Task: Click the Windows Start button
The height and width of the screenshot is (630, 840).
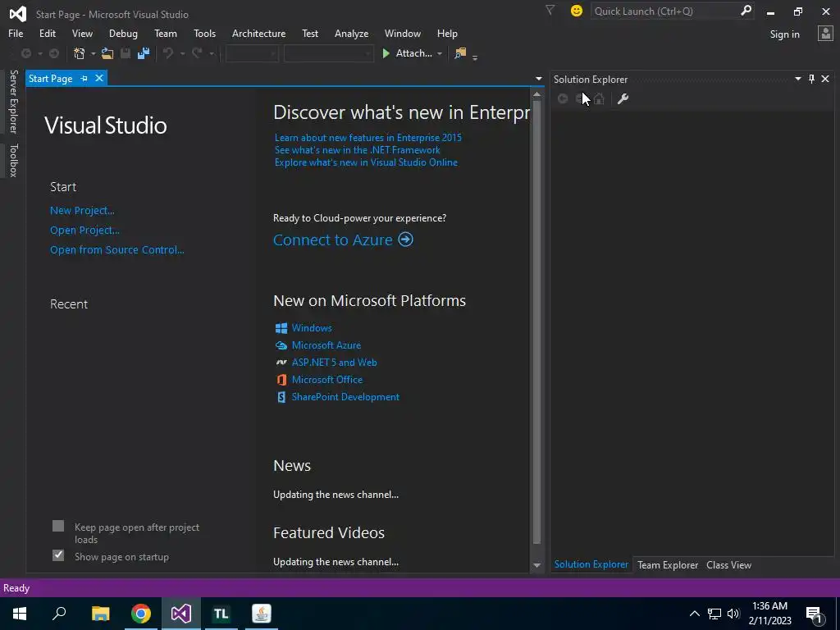Action: (x=20, y=614)
